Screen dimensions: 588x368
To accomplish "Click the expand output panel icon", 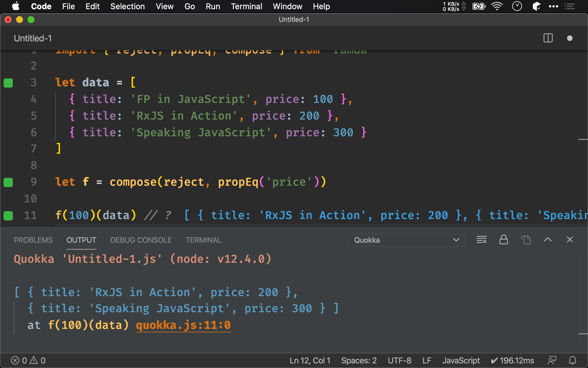I will click(x=548, y=239).
